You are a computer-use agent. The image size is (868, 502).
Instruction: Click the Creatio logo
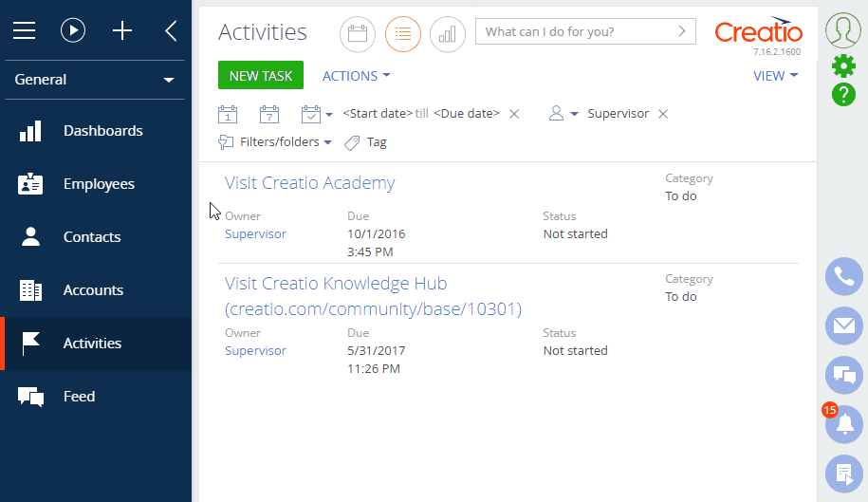coord(758,31)
